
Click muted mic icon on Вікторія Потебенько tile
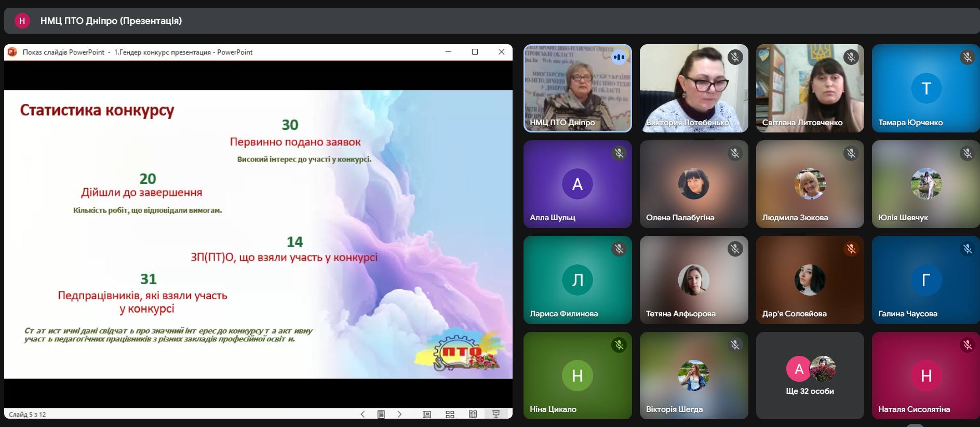pos(735,57)
